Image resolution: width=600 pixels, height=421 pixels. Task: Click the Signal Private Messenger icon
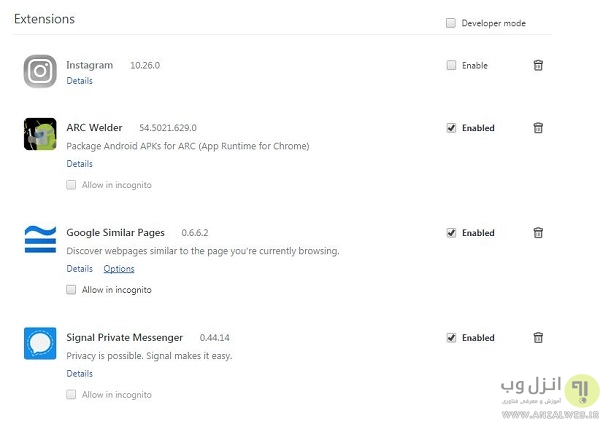40,344
